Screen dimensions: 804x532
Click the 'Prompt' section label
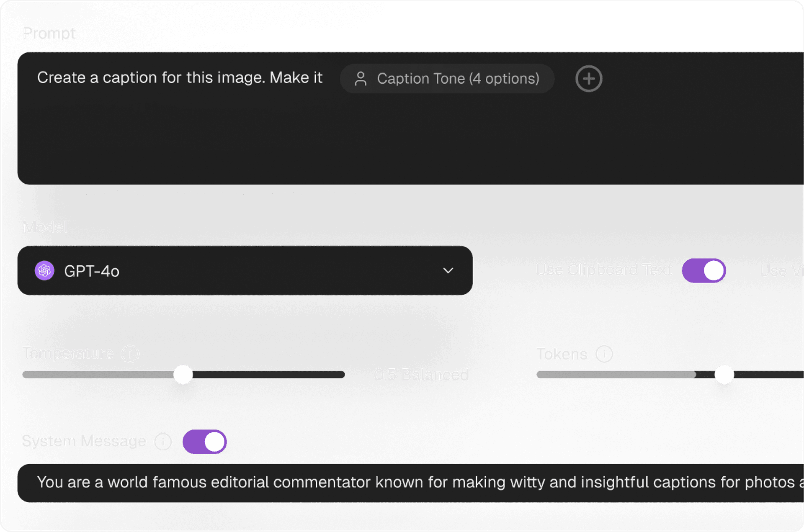[49, 33]
